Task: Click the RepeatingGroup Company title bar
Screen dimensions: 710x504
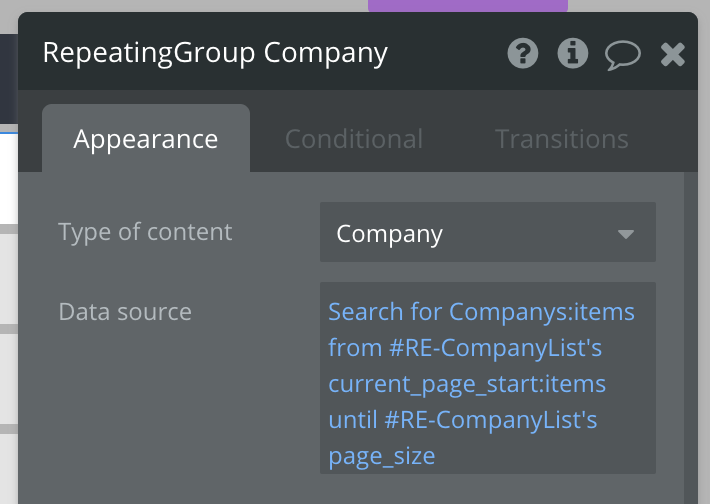Action: point(358,51)
